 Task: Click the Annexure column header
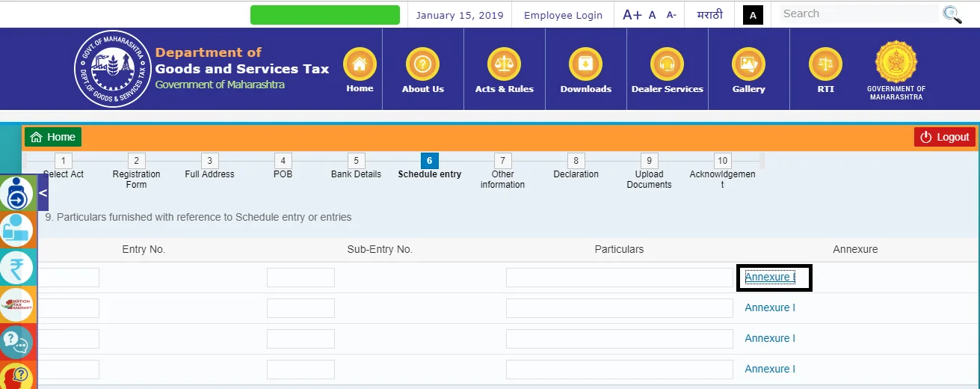(855, 249)
